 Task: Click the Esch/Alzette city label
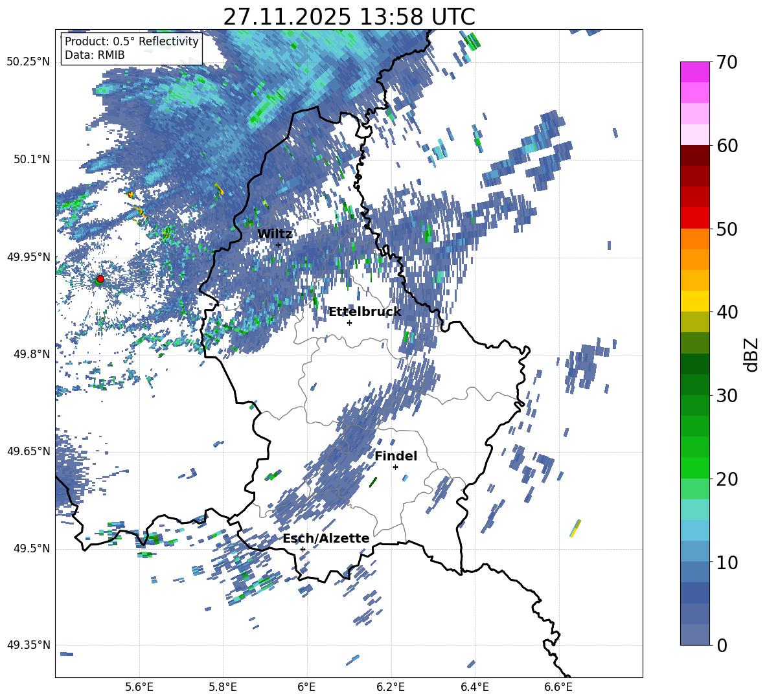coord(326,538)
